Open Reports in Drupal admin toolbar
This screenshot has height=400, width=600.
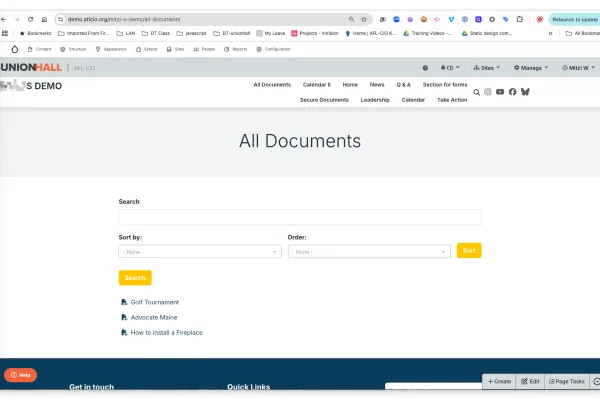click(236, 49)
